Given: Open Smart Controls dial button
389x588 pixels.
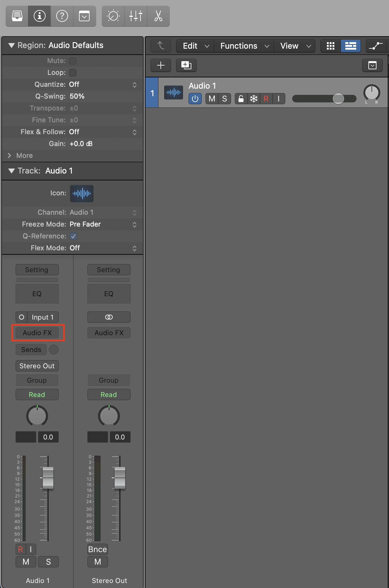Looking at the screenshot, I should (113, 16).
